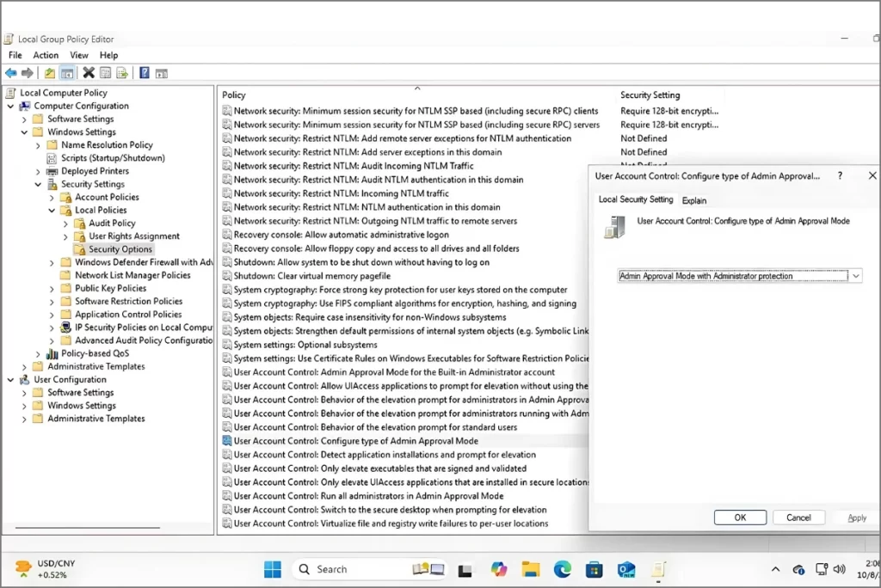
Task: Toggle Show/Hide Console Tree toolbar icon
Action: click(x=67, y=73)
